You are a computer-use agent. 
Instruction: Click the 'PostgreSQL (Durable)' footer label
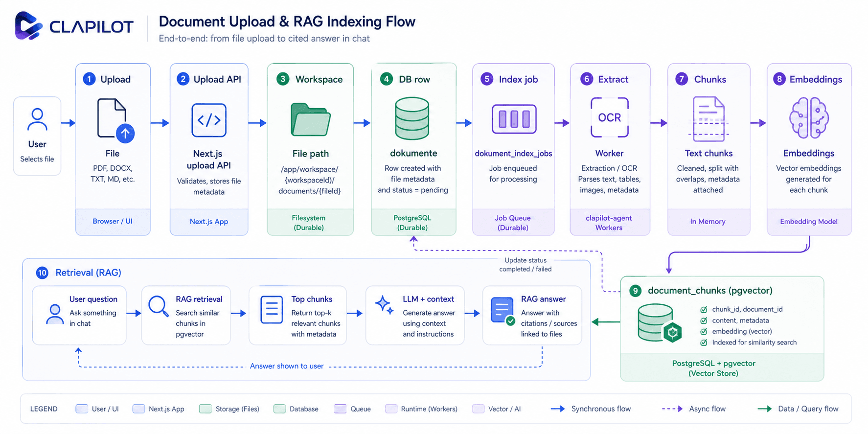coord(412,223)
